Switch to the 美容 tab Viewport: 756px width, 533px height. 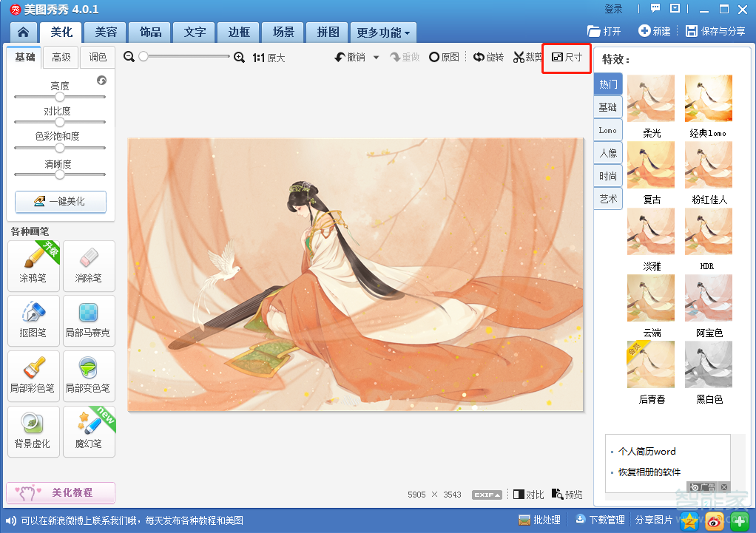click(x=106, y=33)
